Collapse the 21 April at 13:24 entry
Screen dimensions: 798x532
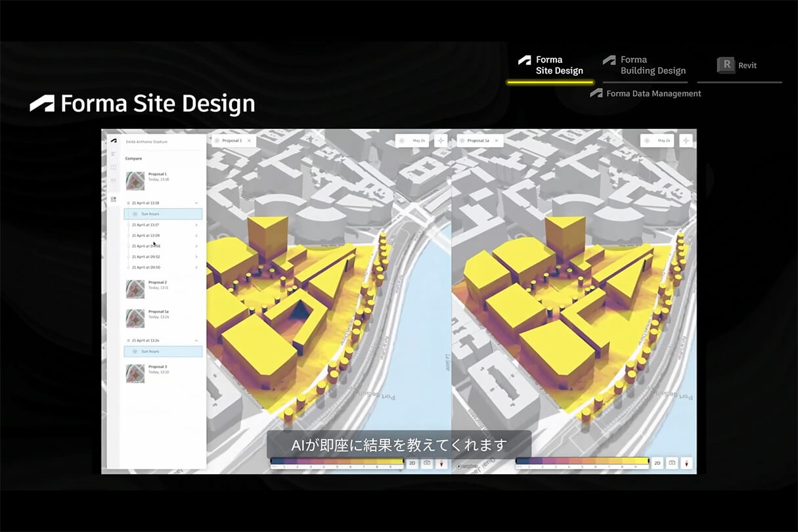coord(196,340)
